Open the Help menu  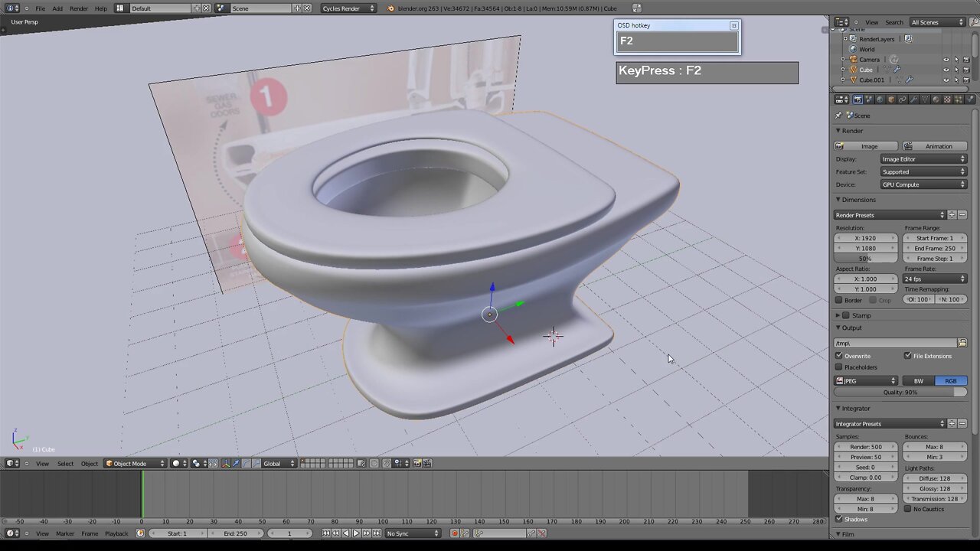(100, 8)
